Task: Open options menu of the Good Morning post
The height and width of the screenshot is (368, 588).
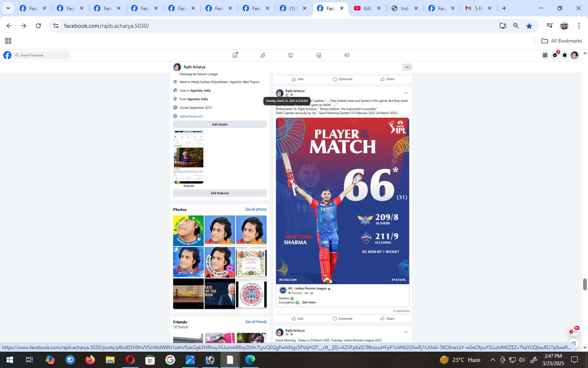Action: pos(405,332)
